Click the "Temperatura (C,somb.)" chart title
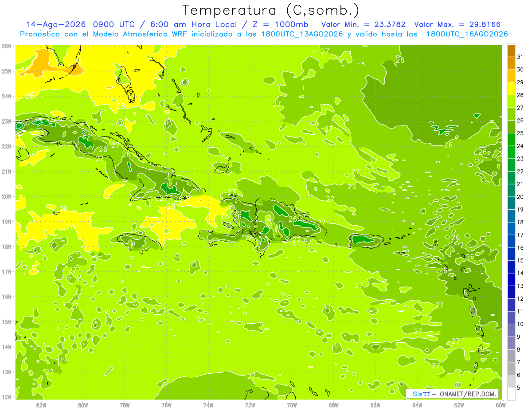 [271, 10]
